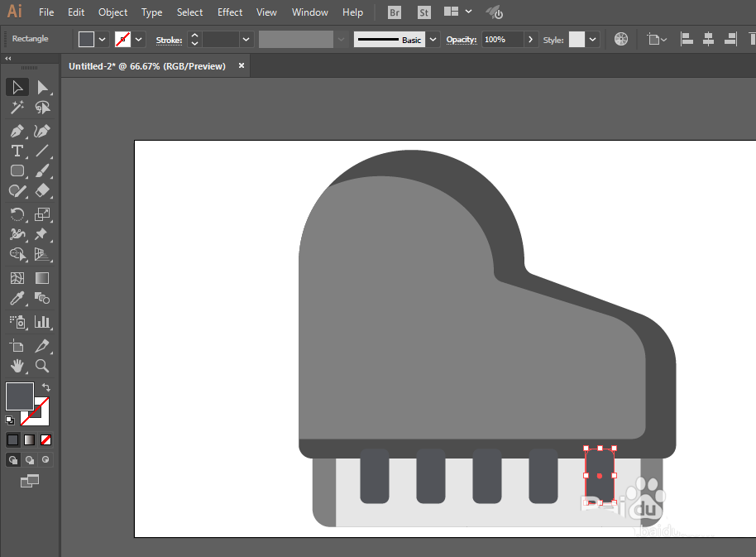Select the Pen tool

click(x=17, y=131)
